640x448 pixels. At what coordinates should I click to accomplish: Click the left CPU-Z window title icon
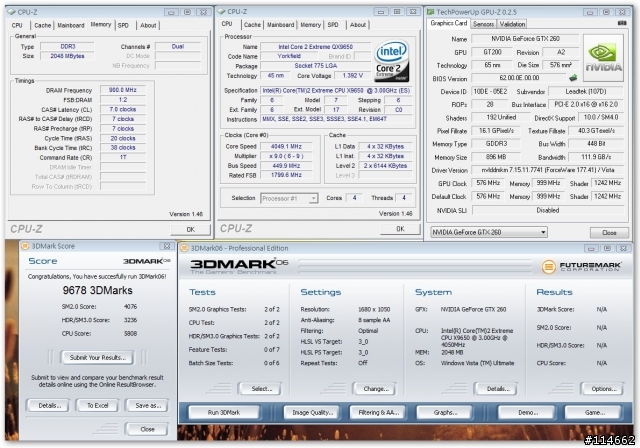coord(11,12)
